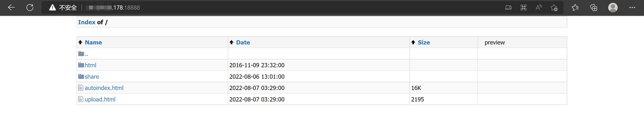Go to the parent directory entry
This screenshot has width=644, height=122.
86,54
